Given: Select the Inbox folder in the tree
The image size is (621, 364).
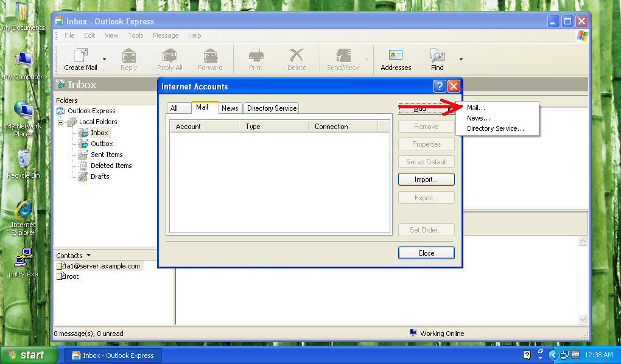Looking at the screenshot, I should (99, 133).
